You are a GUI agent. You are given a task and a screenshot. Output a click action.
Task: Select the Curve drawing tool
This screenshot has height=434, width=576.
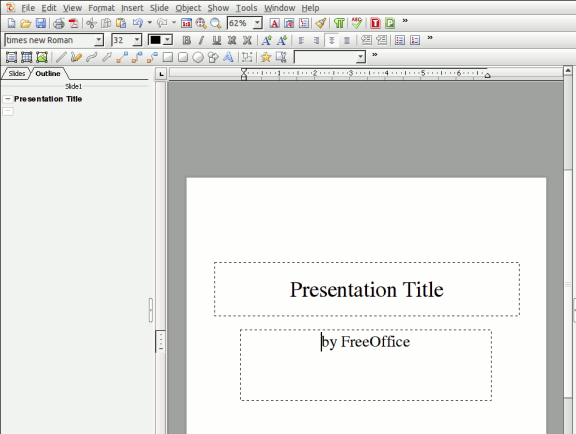91,57
